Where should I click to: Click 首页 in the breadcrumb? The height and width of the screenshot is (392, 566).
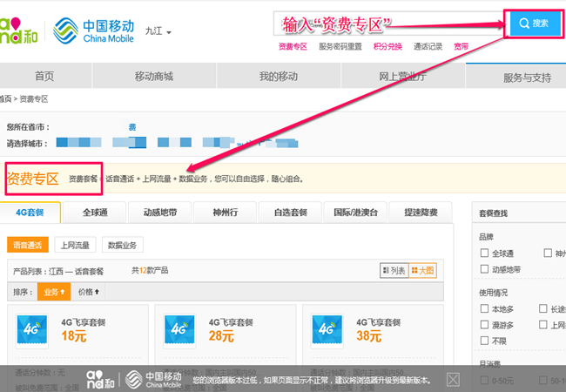pos(5,99)
